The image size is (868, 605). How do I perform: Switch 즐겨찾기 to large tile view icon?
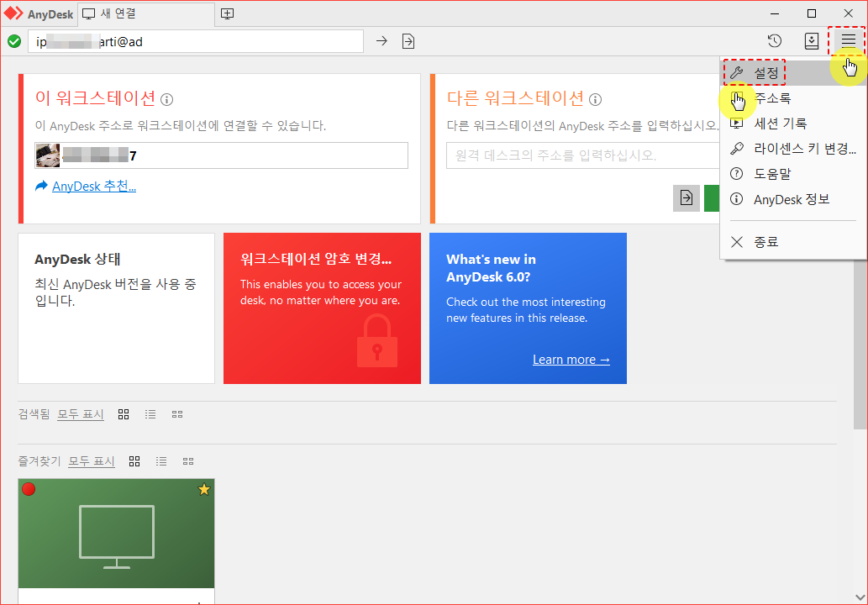[x=134, y=461]
